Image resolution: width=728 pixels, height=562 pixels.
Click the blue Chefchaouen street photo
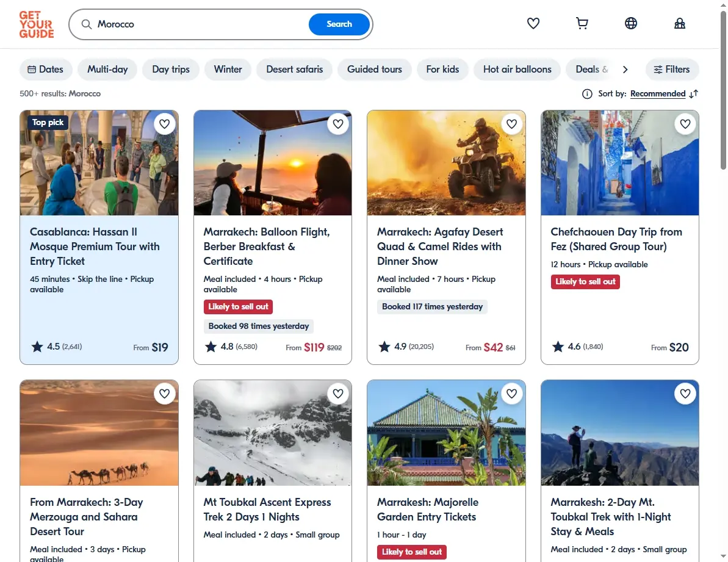tap(620, 163)
